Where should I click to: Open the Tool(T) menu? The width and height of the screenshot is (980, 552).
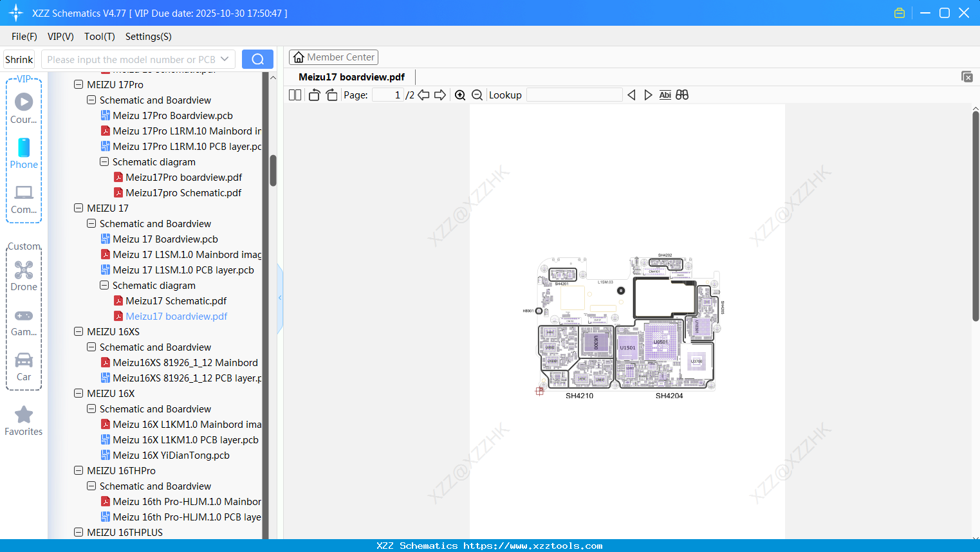click(x=100, y=37)
